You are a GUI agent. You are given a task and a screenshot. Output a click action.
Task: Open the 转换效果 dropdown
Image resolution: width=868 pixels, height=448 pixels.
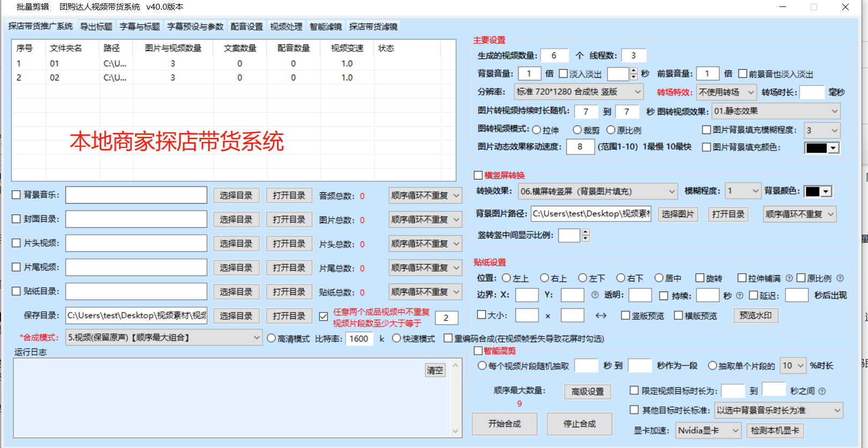pyautogui.click(x=598, y=191)
